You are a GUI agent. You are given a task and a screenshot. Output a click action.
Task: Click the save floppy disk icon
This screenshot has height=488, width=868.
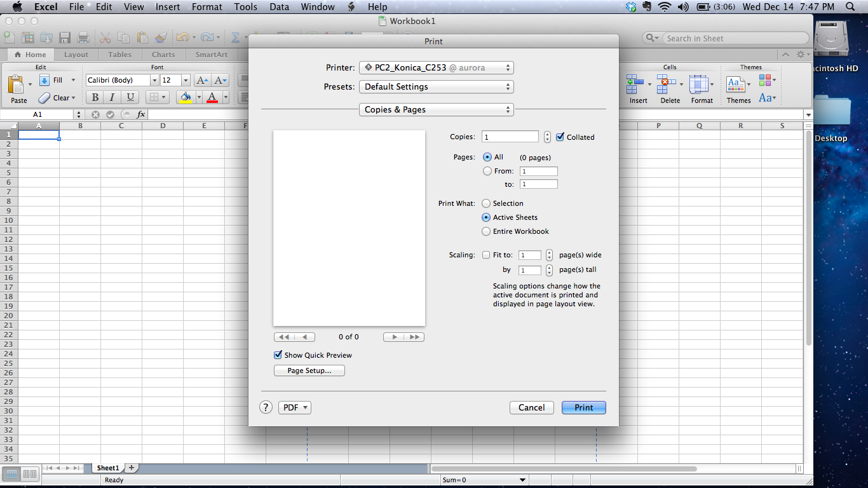(x=65, y=37)
